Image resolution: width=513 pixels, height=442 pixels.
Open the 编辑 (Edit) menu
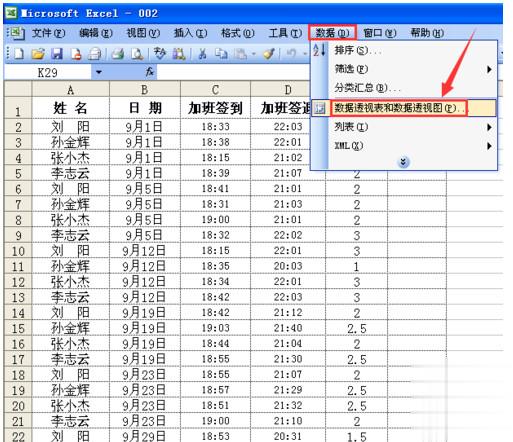coord(96,33)
